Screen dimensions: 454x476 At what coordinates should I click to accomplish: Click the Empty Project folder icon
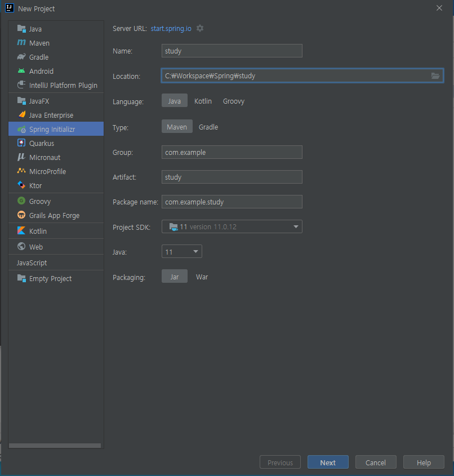click(x=21, y=278)
